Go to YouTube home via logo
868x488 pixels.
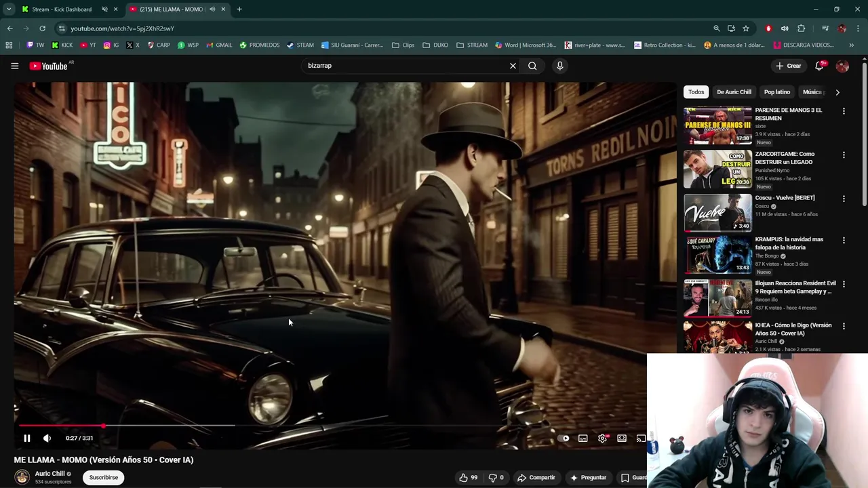click(x=49, y=66)
